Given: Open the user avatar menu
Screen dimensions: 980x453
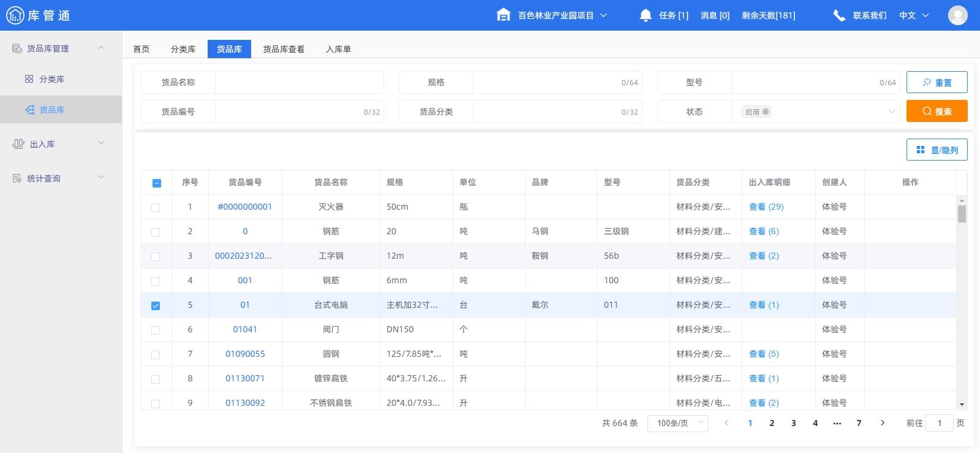Looking at the screenshot, I should coord(958,15).
